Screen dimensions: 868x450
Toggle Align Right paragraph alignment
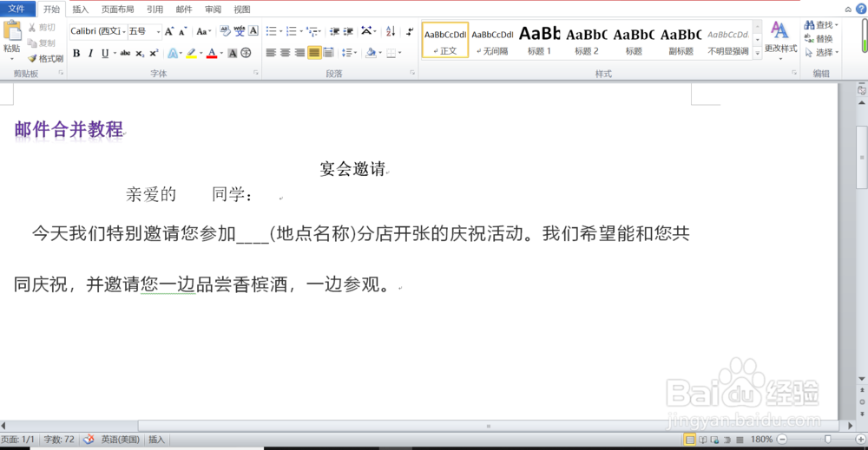[299, 53]
